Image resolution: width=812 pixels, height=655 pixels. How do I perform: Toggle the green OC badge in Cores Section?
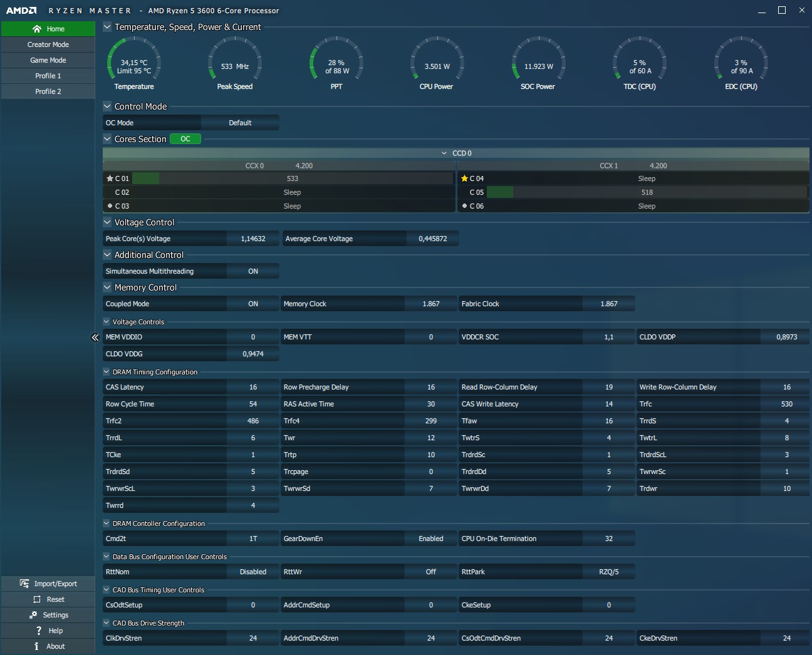(x=185, y=139)
